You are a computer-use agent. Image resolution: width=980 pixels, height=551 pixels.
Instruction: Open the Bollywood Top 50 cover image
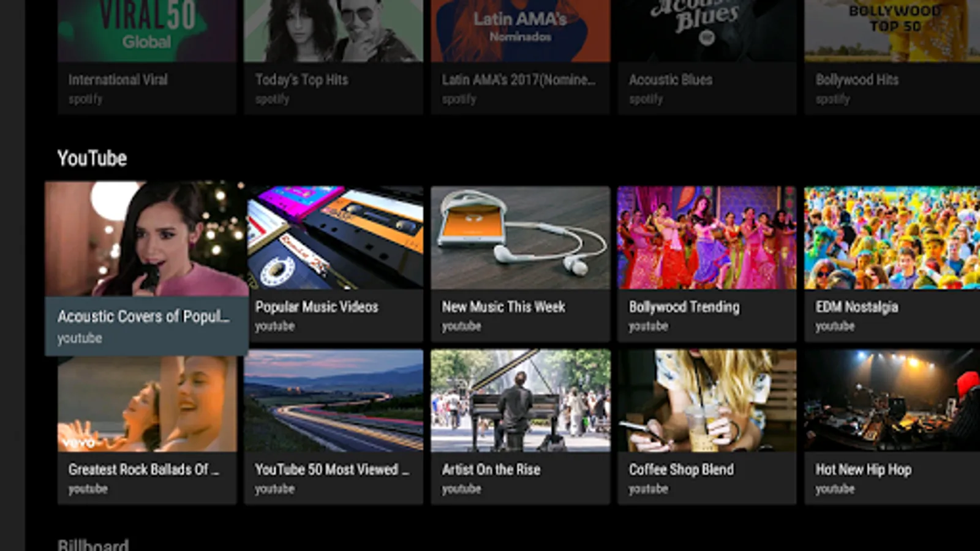click(x=892, y=31)
